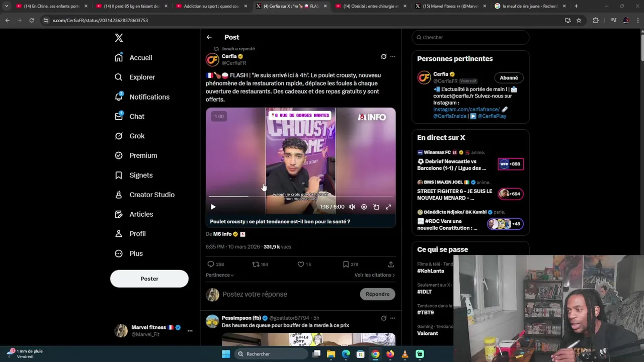Open the Grok icon on Cerfia's post
Viewport: 644px width, 362px height.
tap(383, 56)
